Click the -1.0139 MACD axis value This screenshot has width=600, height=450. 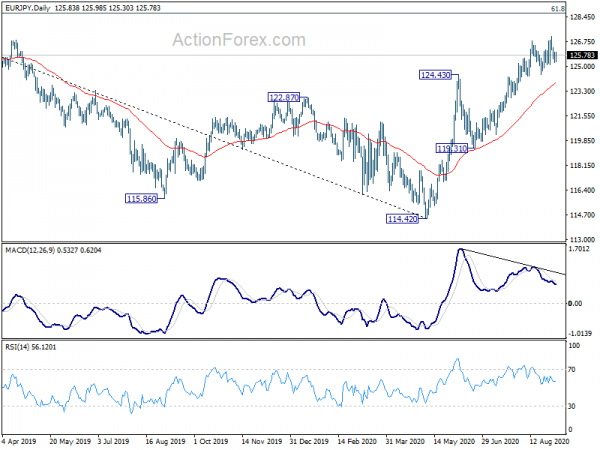(x=580, y=334)
